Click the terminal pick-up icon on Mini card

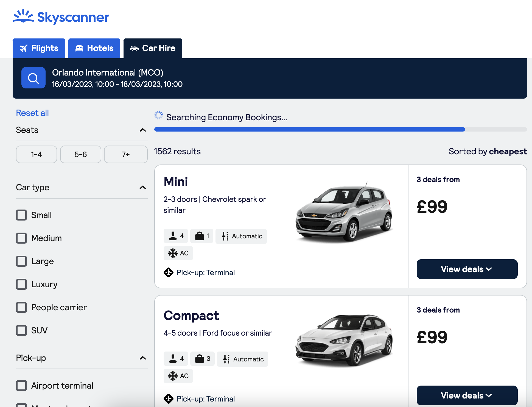pos(169,272)
